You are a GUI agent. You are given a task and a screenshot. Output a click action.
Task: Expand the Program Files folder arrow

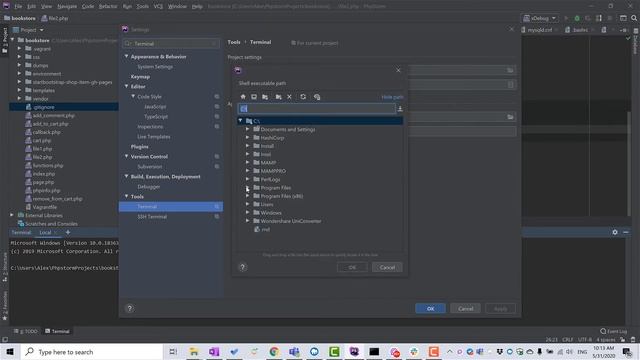247,188
